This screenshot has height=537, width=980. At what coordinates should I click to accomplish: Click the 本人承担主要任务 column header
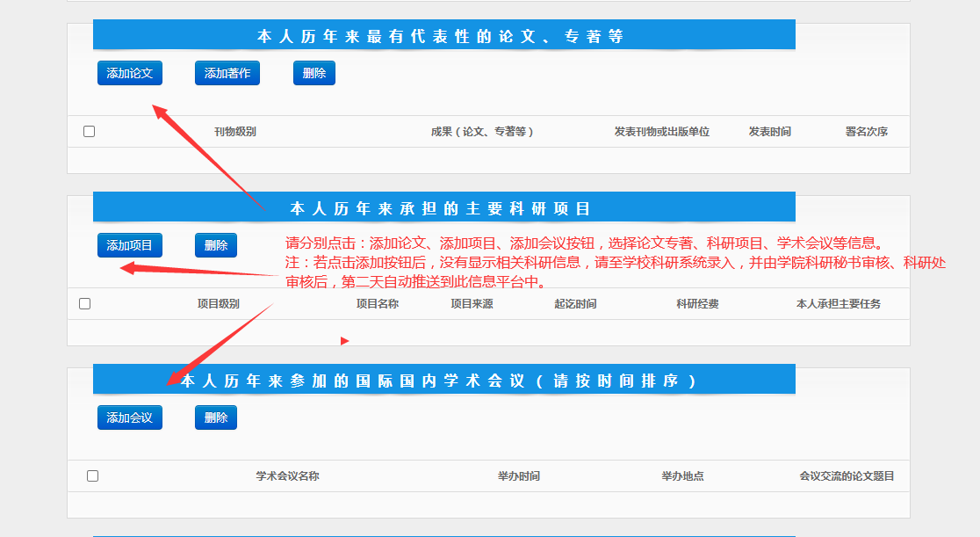[838, 304]
